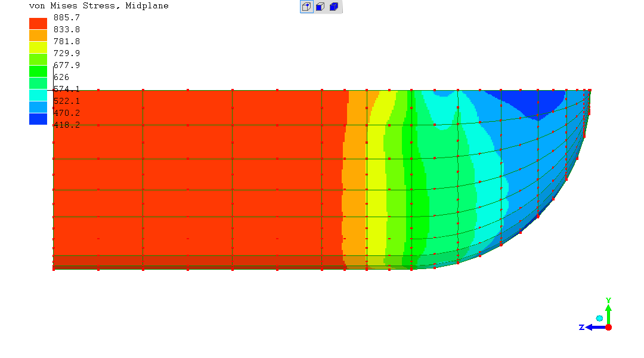Click the green Y axis arrow

coord(608,310)
